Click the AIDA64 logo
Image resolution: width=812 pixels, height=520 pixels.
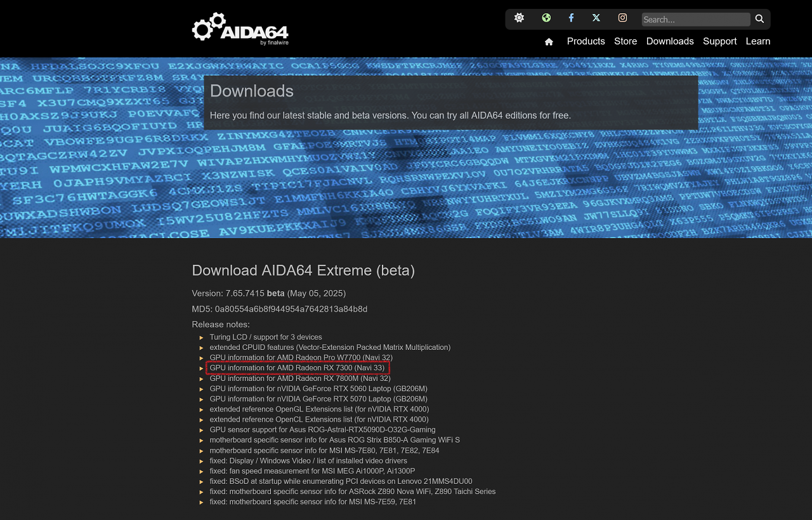coord(240,29)
